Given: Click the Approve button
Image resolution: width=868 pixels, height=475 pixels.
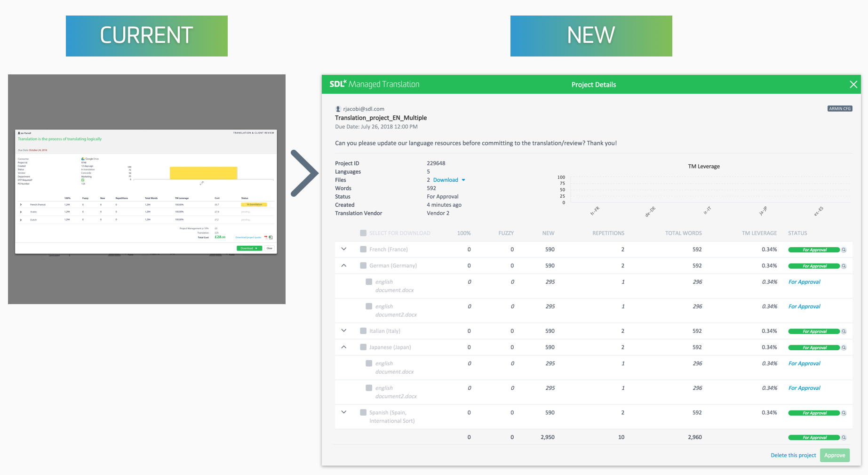Looking at the screenshot, I should [835, 455].
